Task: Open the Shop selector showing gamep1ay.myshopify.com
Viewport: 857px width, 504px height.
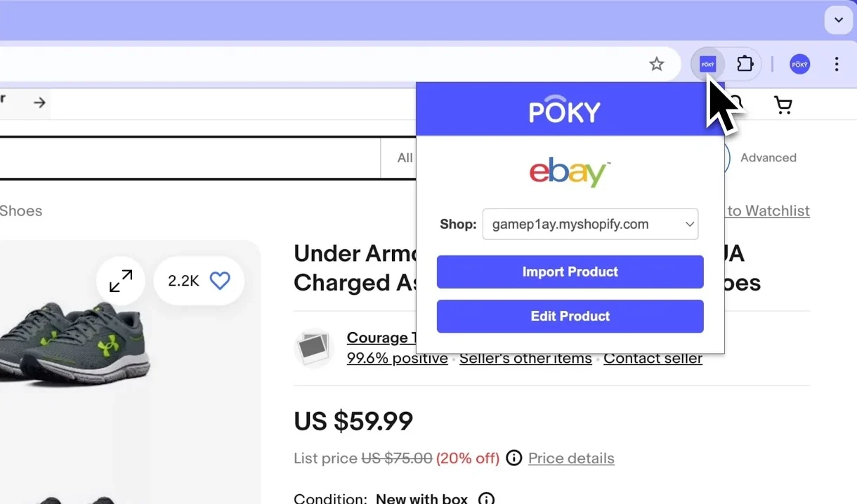Action: pyautogui.click(x=590, y=224)
